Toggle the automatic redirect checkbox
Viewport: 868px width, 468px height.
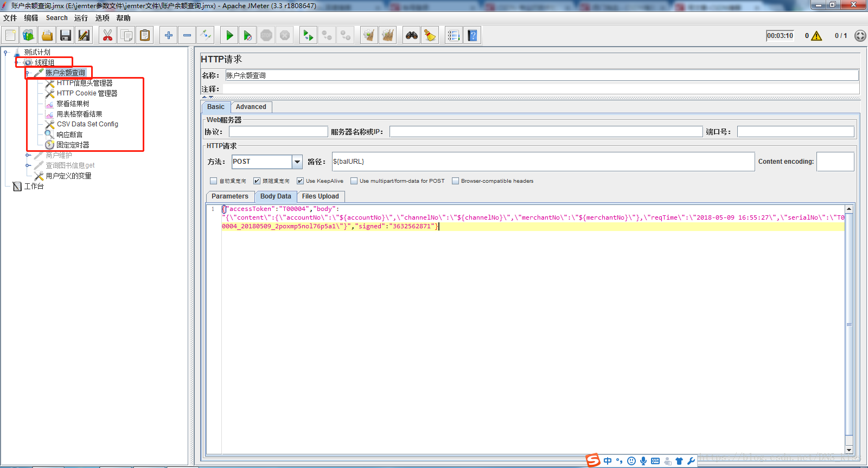coord(214,181)
